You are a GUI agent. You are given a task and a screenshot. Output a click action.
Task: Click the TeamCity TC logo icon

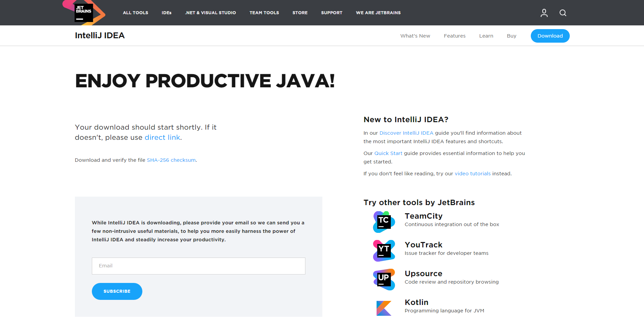(x=384, y=222)
